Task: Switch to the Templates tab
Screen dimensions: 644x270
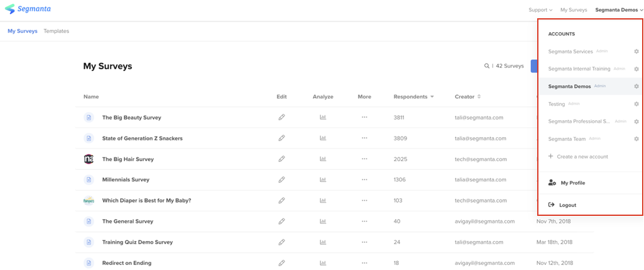Action: point(57,31)
